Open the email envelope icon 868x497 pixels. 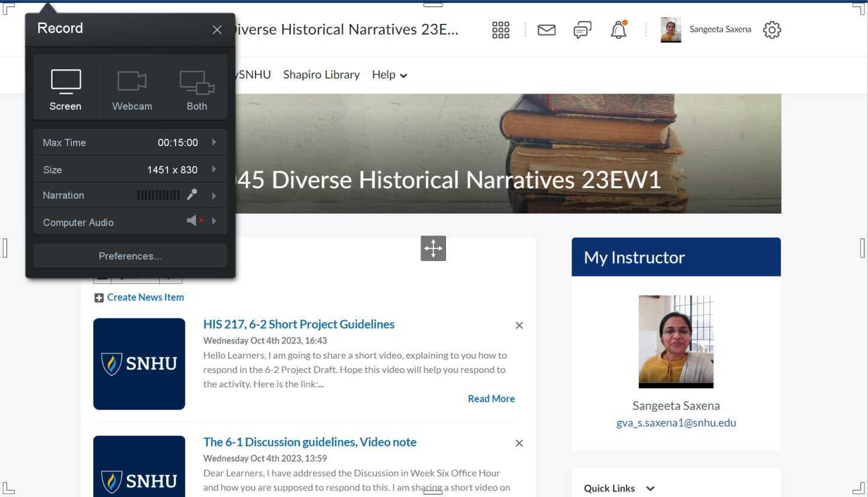[x=546, y=29]
